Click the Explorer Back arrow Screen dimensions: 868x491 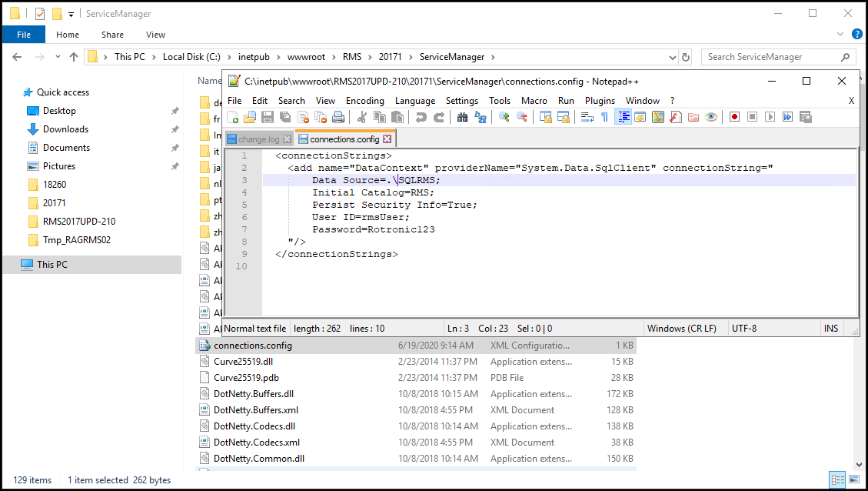tap(17, 57)
